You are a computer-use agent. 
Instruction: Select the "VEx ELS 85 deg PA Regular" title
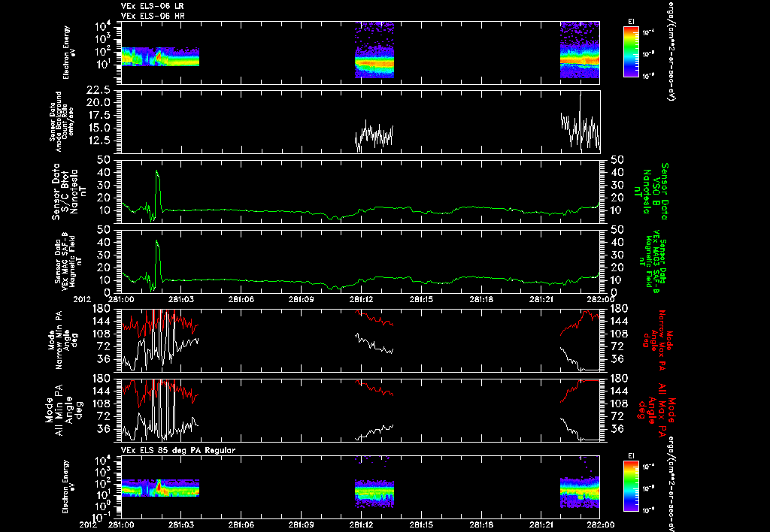coord(178,450)
